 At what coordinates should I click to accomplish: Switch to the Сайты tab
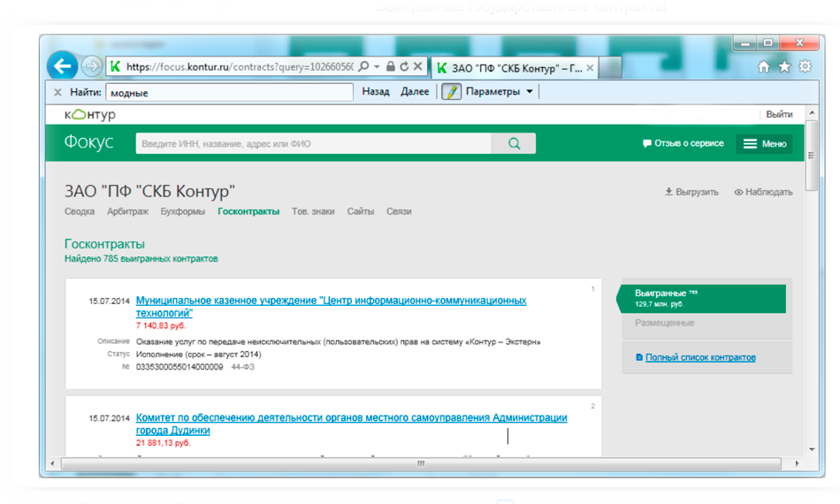pos(361,211)
